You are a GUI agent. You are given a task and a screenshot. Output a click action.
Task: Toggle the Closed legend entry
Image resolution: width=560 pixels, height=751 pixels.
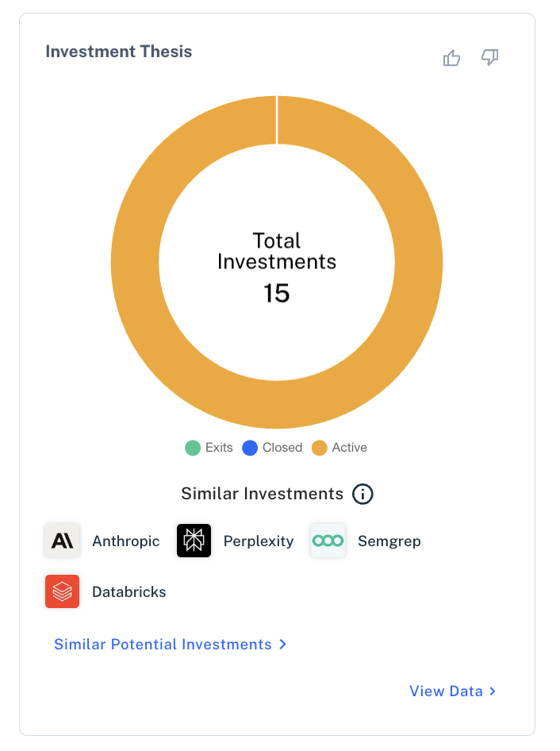coord(272,448)
